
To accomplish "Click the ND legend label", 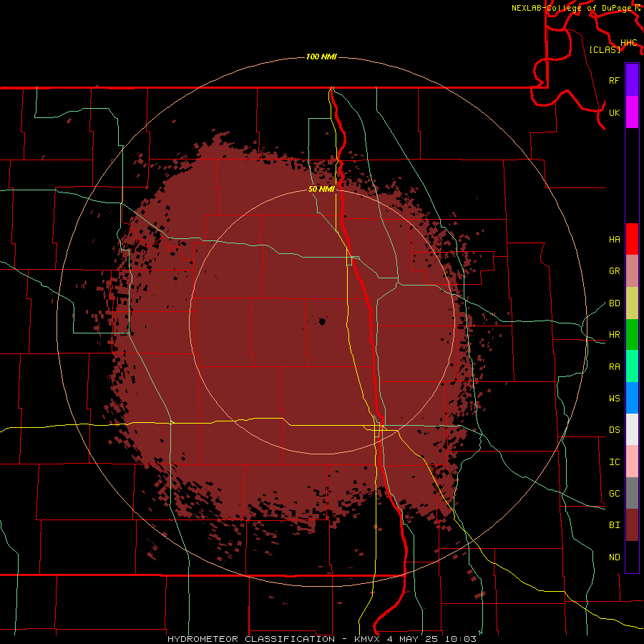I will pyautogui.click(x=615, y=557).
